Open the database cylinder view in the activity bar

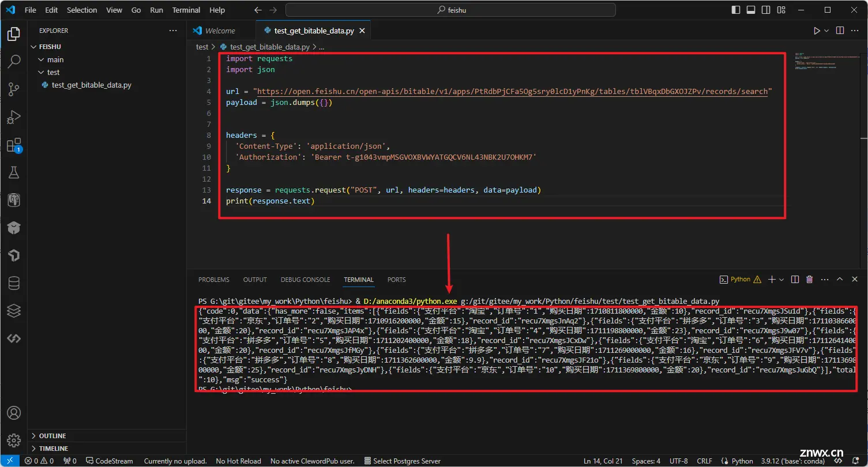pos(14,283)
